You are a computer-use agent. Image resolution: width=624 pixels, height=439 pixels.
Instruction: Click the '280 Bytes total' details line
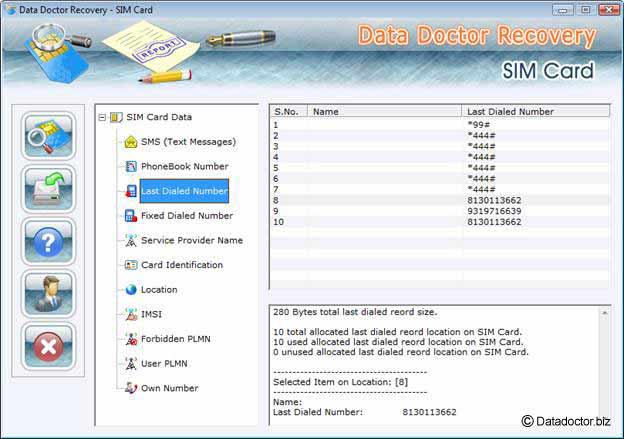click(355, 312)
